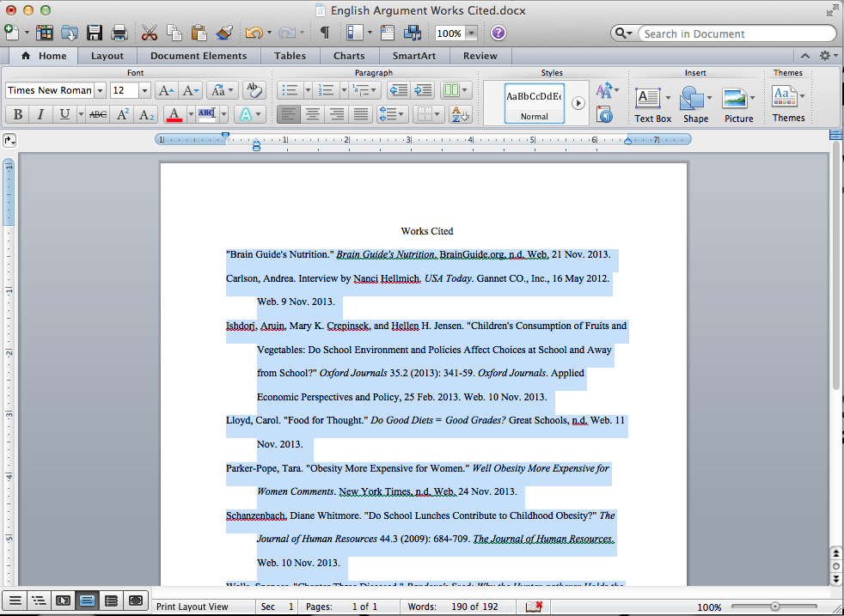Open the Templates gallery icon

click(x=45, y=33)
